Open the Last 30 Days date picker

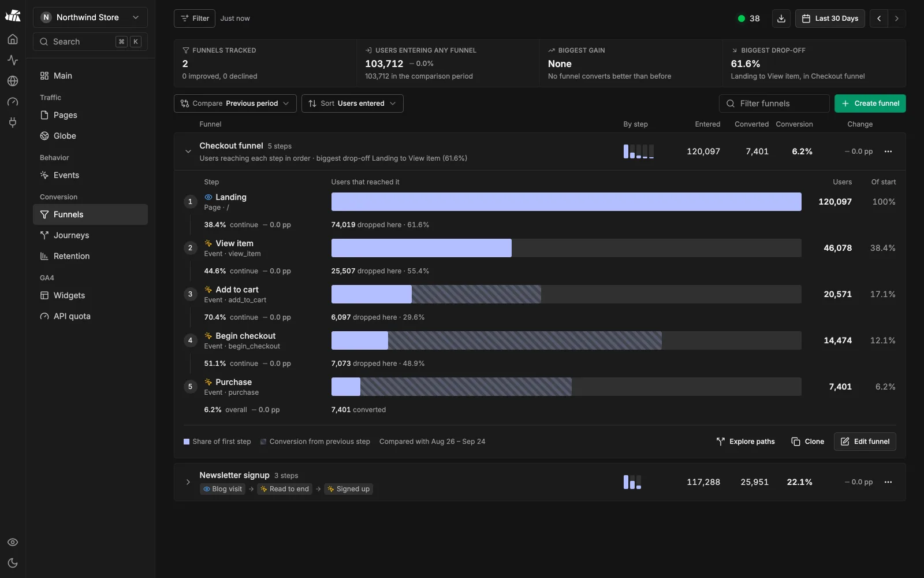tap(830, 18)
